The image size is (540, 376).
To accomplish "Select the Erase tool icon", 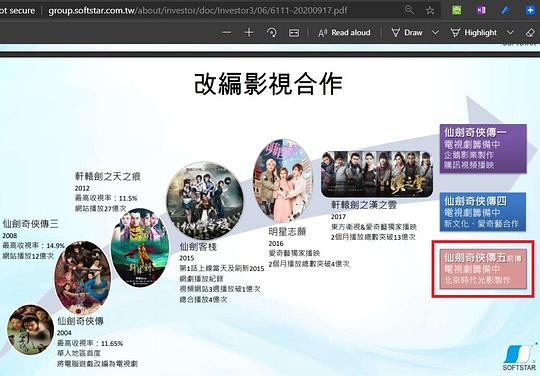I will pyautogui.click(x=530, y=33).
